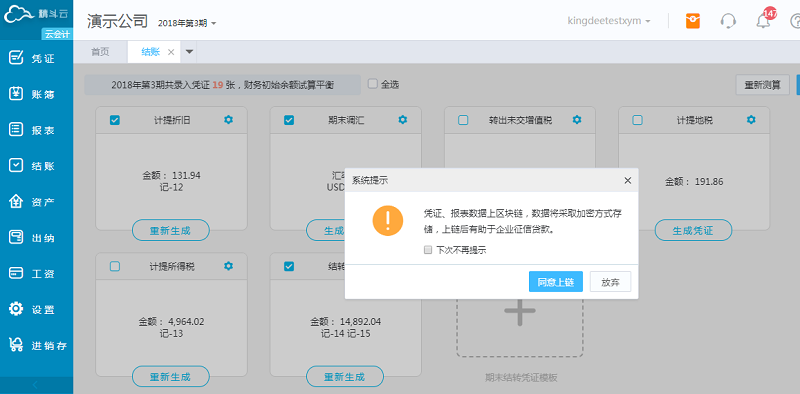Open the notification bell with 147 badge
This screenshot has width=800, height=394.
tap(764, 20)
